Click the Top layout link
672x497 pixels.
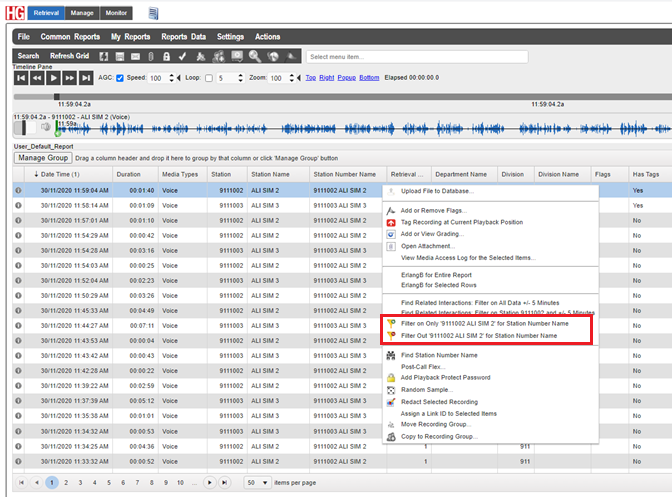[x=311, y=78]
